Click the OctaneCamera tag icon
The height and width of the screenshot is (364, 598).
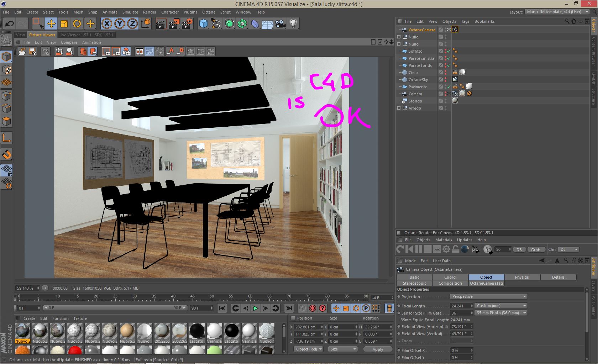(455, 30)
